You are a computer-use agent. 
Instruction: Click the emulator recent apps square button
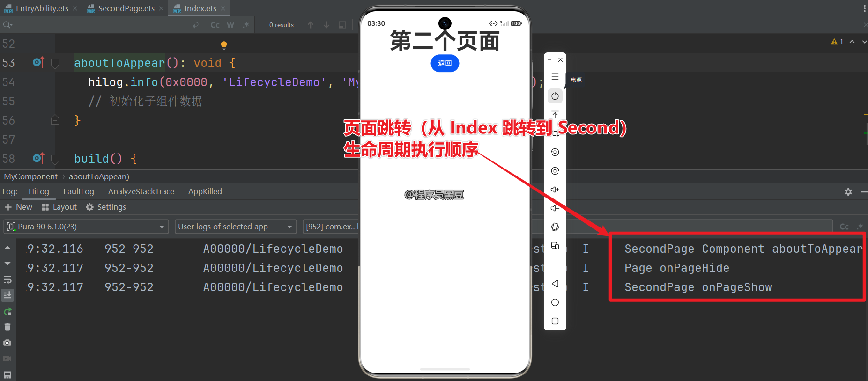(x=555, y=321)
